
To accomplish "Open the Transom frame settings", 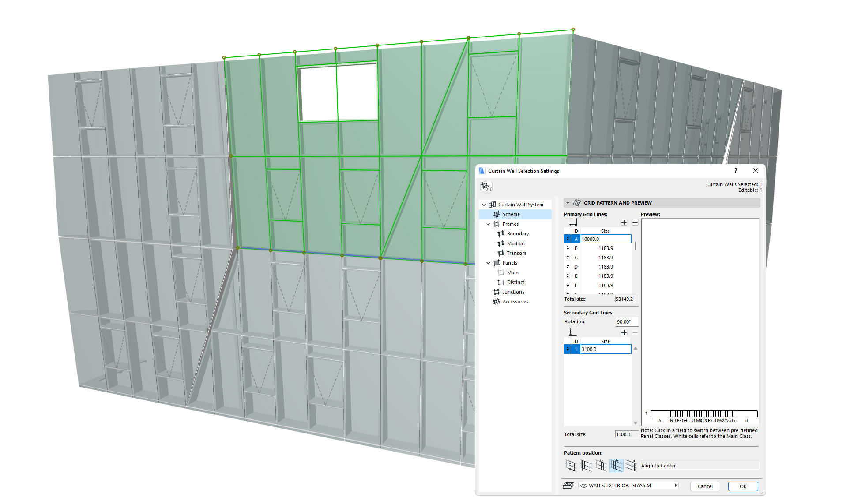I will coord(516,253).
